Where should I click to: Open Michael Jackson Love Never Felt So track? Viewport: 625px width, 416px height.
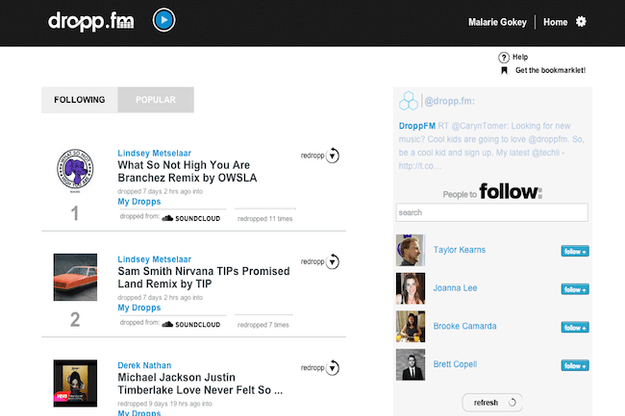coord(200,384)
